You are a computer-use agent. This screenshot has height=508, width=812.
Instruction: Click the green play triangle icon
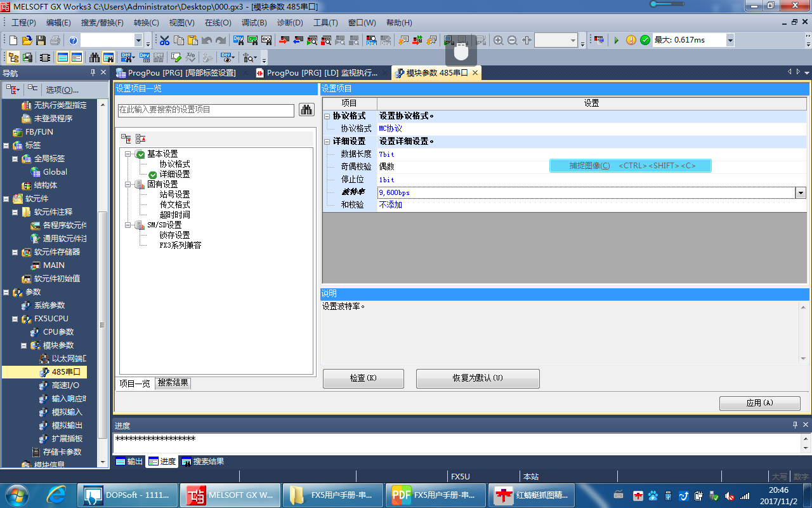616,40
